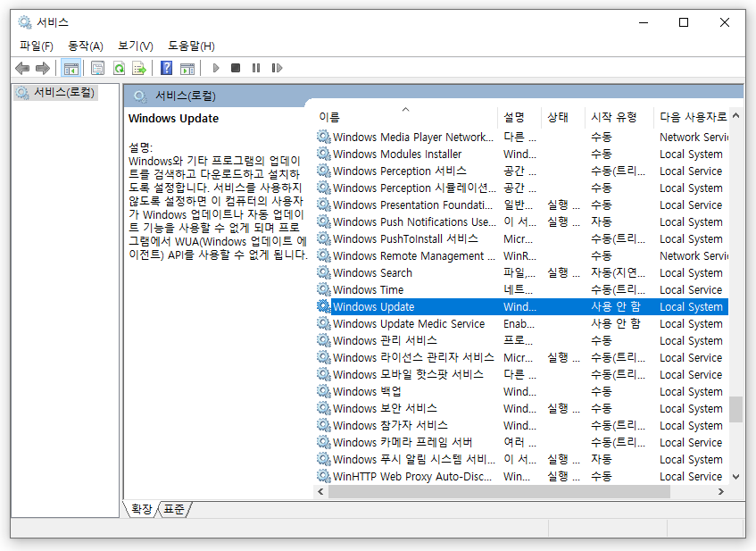
Task: Select Windows 카메라 프레임 서버 row
Action: pyautogui.click(x=521, y=442)
